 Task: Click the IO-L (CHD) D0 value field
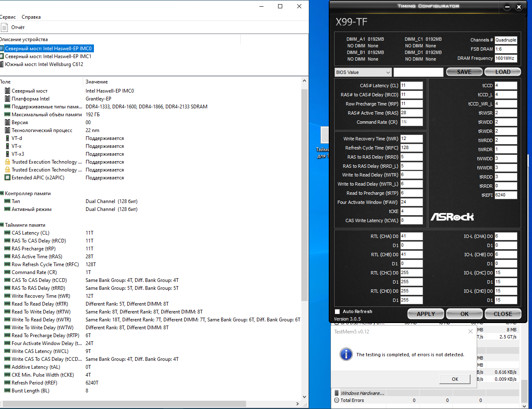tap(506, 291)
